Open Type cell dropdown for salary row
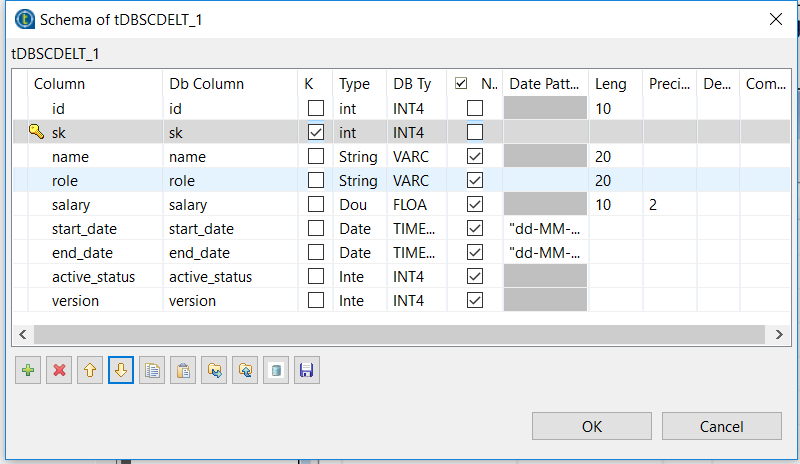The height and width of the screenshot is (464, 800). click(358, 205)
